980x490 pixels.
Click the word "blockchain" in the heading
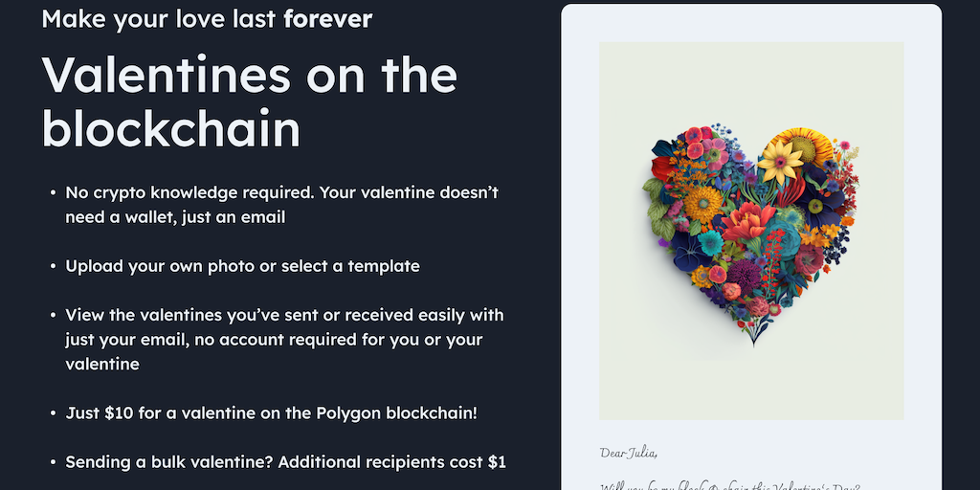pos(170,130)
